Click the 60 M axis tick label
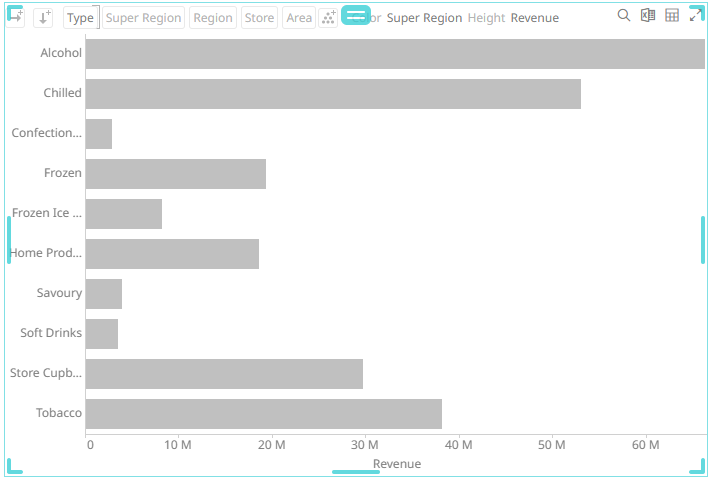The width and height of the screenshot is (713, 484). click(x=645, y=445)
